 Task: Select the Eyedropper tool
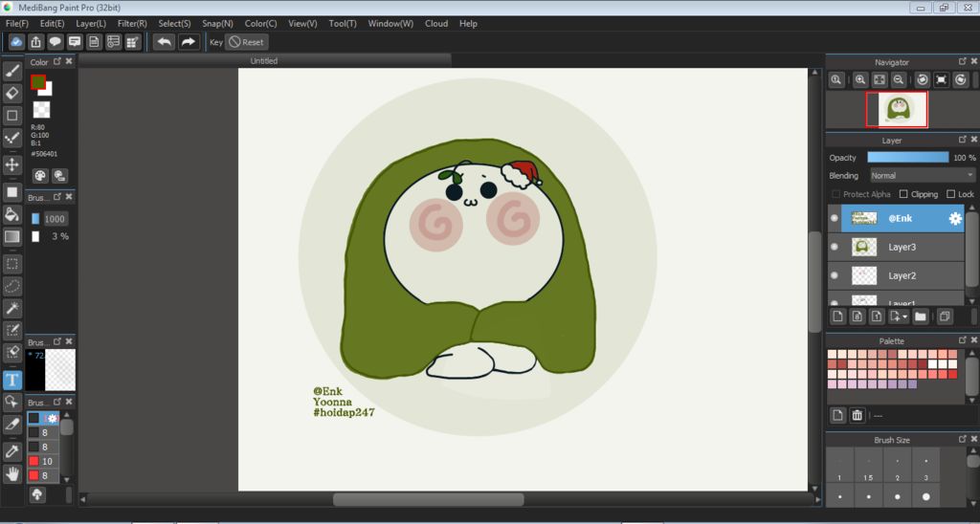coord(11,451)
